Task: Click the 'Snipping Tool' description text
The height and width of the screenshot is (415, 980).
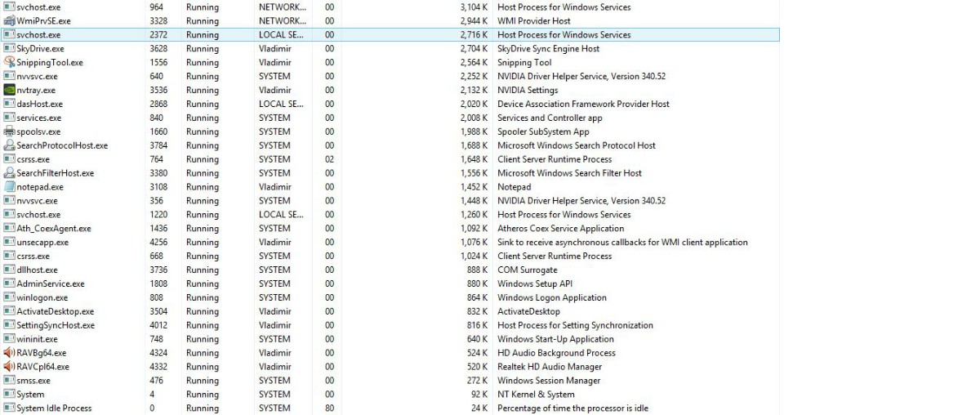Action: point(524,63)
